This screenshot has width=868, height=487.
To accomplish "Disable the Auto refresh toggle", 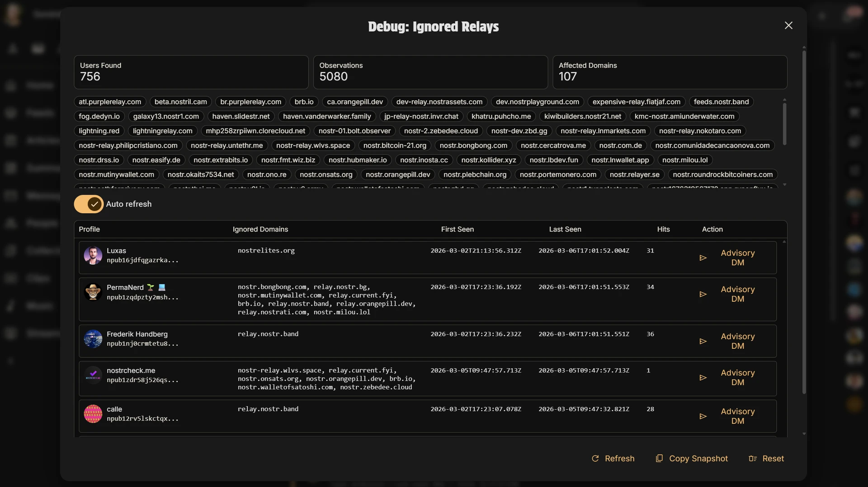I will 89,204.
